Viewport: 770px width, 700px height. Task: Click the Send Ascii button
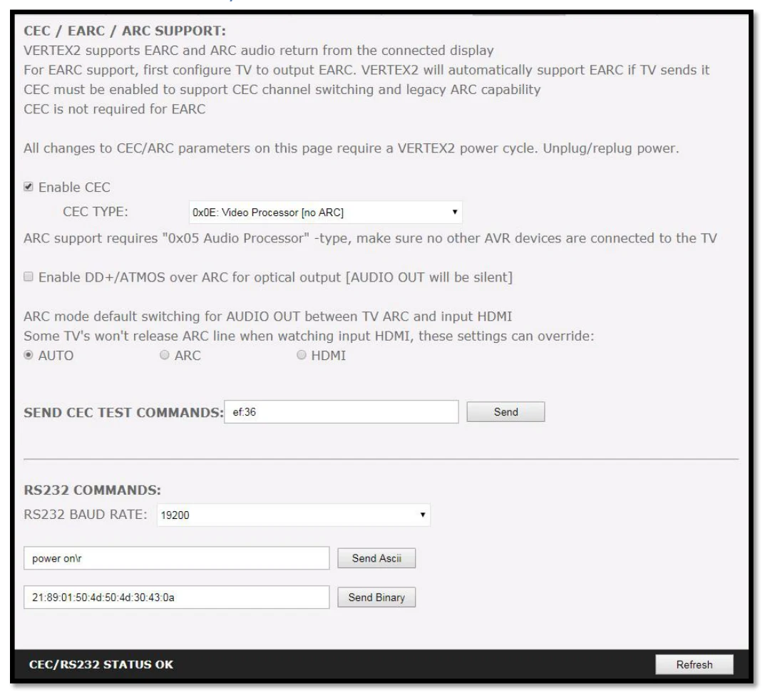(376, 558)
